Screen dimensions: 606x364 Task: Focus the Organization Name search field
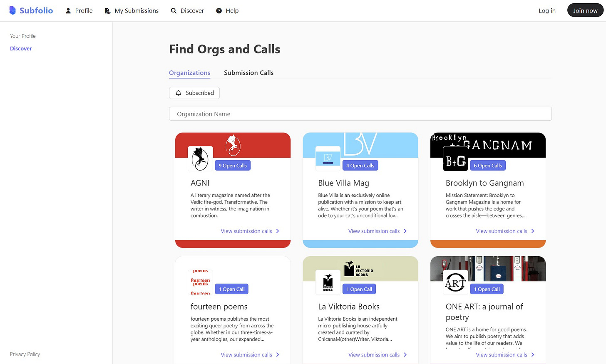(x=360, y=114)
